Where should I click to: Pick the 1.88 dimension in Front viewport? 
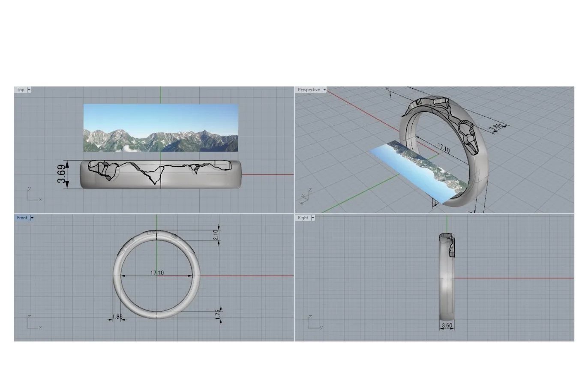tap(117, 317)
